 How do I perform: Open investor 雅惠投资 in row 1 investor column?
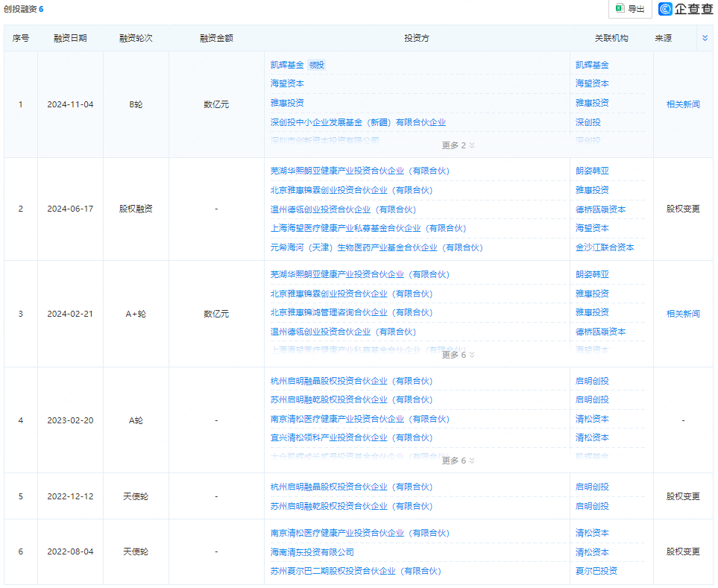[287, 103]
